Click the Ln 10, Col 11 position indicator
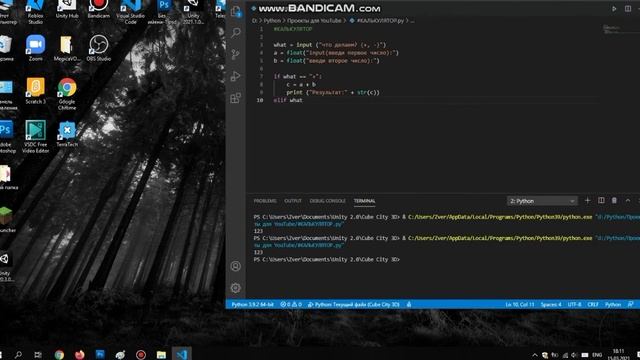This screenshot has height=360, width=640. click(520, 304)
